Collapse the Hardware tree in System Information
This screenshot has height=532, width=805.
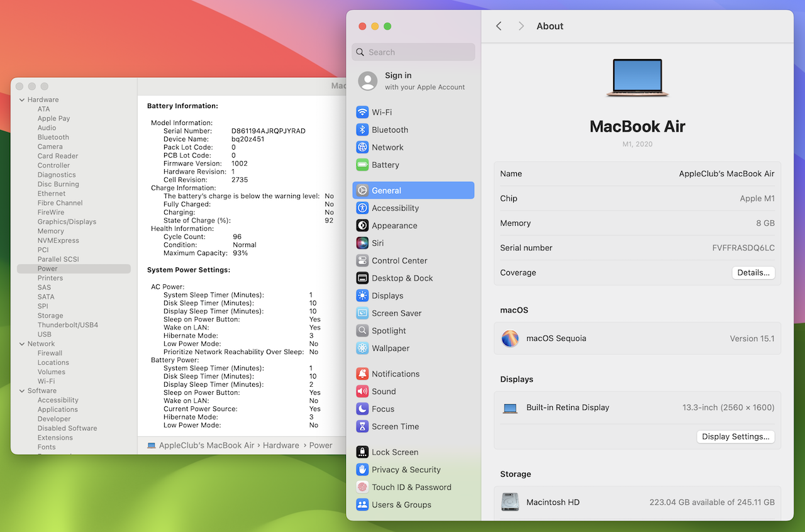coord(22,100)
